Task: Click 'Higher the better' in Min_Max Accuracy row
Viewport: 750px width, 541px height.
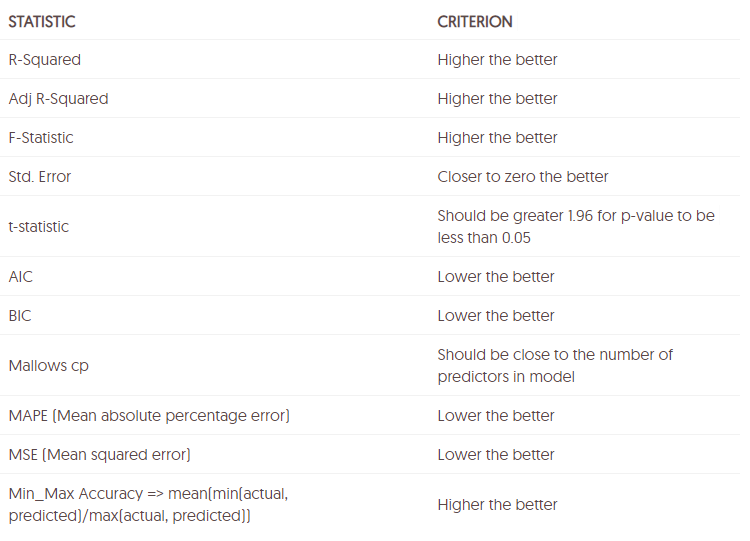Action: pyautogui.click(x=497, y=505)
